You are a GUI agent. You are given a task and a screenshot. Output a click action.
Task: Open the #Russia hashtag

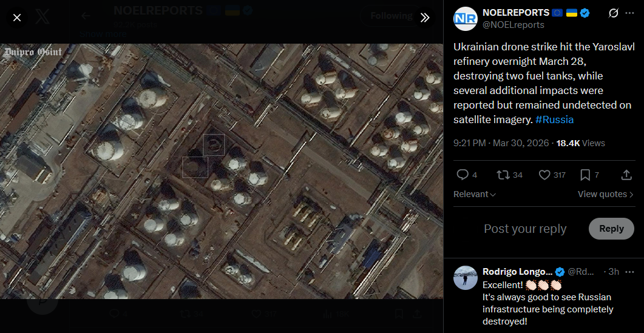click(554, 120)
